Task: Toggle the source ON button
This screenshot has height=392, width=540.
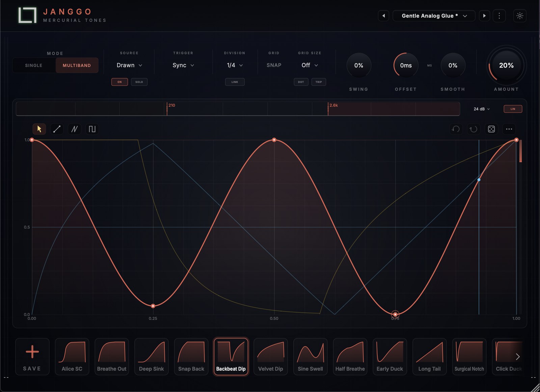Action: pyautogui.click(x=119, y=82)
